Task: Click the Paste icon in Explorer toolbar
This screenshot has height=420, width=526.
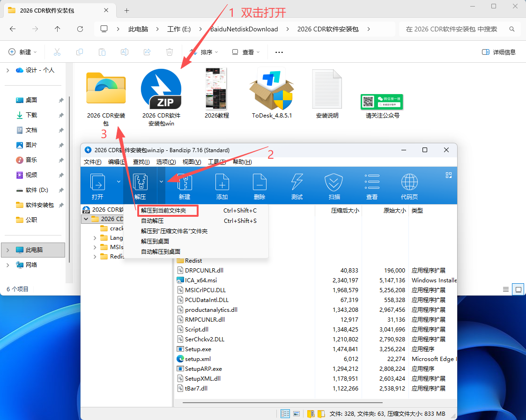Action: pyautogui.click(x=102, y=52)
